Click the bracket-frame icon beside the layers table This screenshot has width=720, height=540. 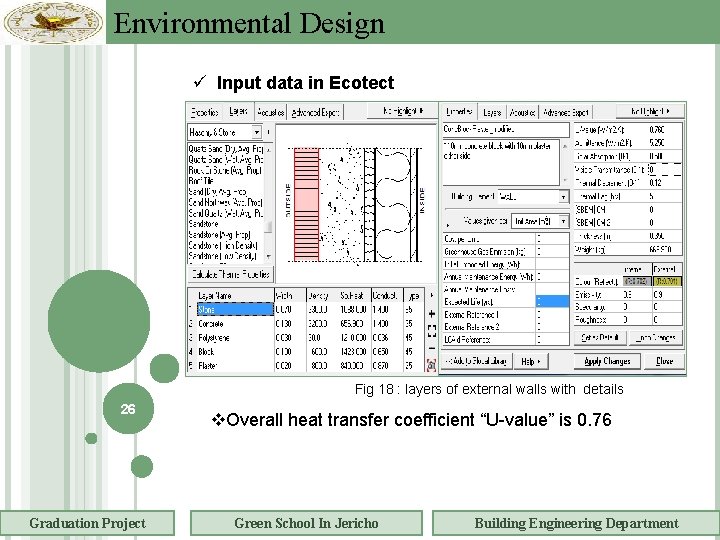[431, 331]
